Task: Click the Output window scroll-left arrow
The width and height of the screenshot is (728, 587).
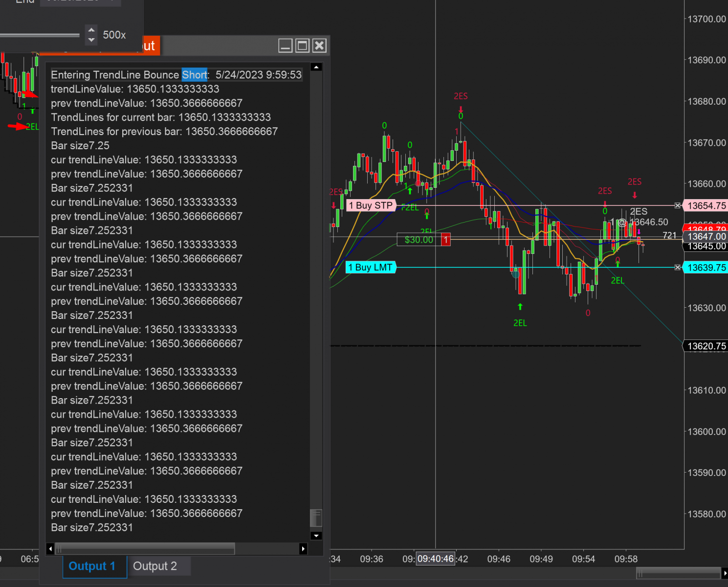Action: 50,549
